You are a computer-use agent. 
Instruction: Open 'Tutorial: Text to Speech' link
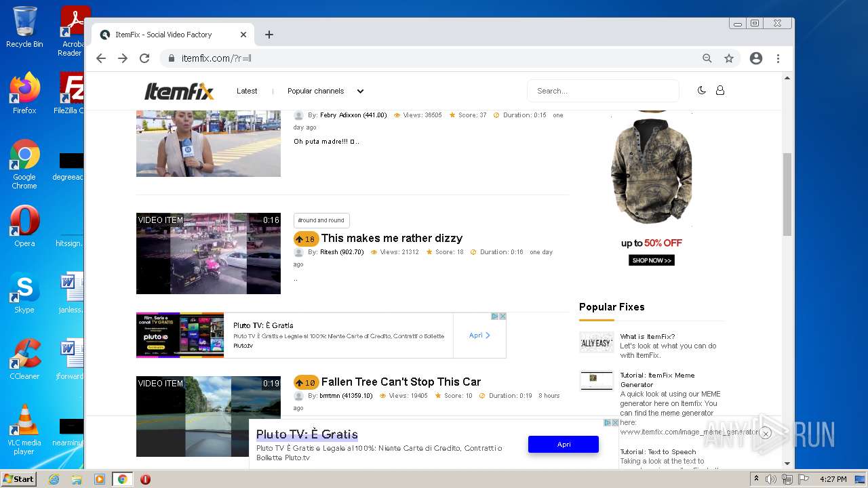[x=658, y=451]
